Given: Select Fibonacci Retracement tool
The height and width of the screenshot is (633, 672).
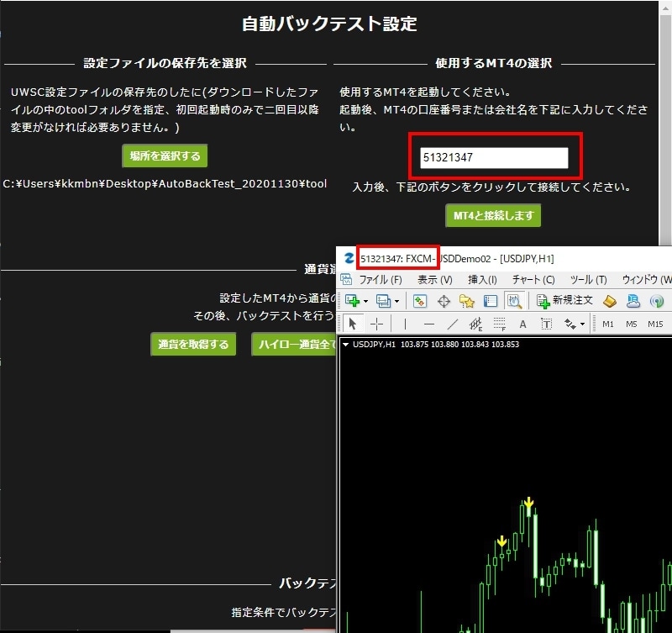Looking at the screenshot, I should (499, 324).
